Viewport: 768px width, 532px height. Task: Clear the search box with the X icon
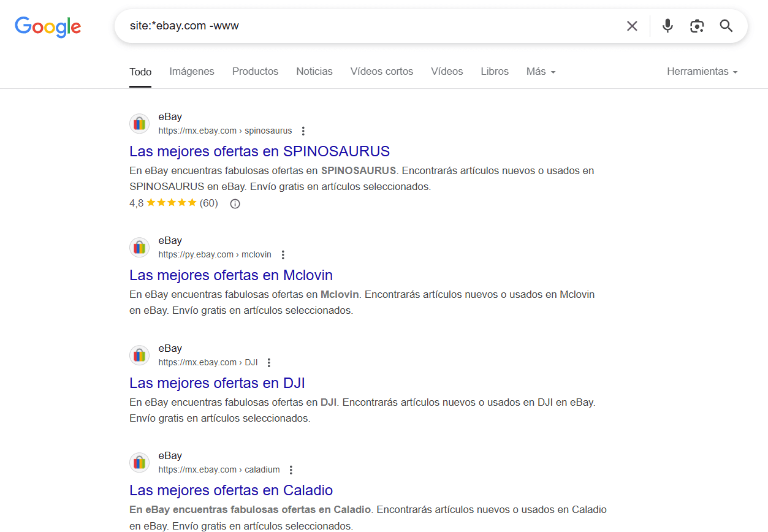(632, 26)
